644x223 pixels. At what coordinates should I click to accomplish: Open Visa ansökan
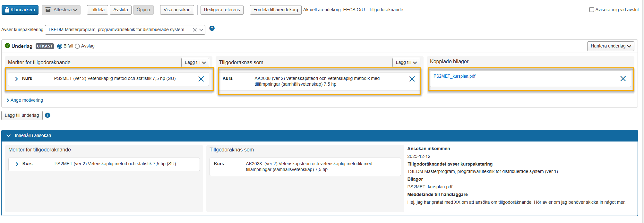tap(177, 10)
